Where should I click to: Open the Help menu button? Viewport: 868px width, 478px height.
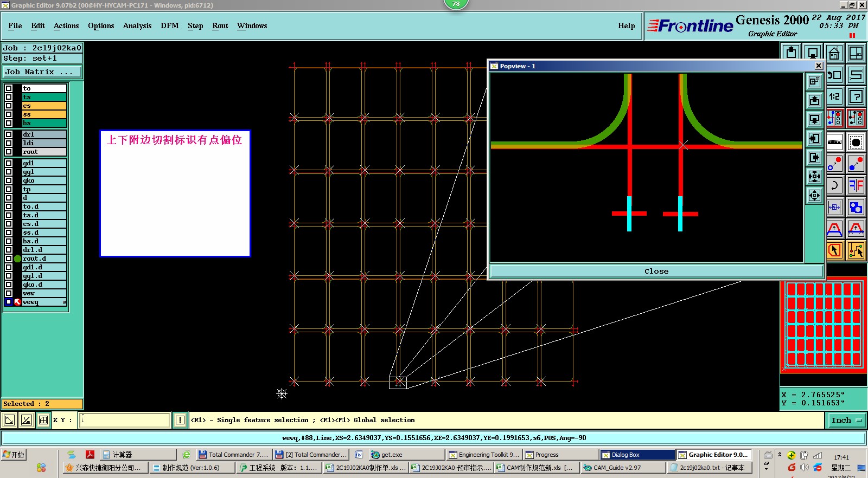[627, 25]
